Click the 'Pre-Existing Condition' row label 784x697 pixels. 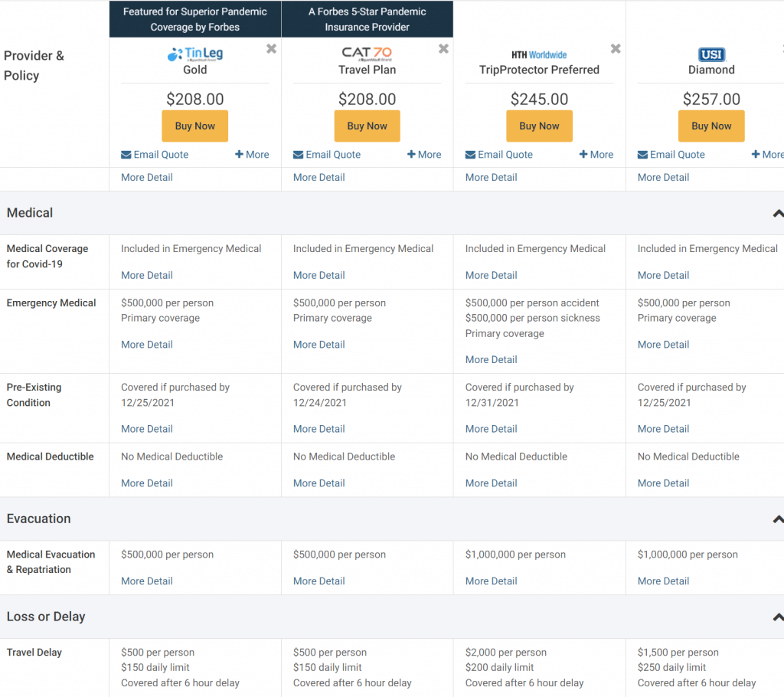coord(34,394)
